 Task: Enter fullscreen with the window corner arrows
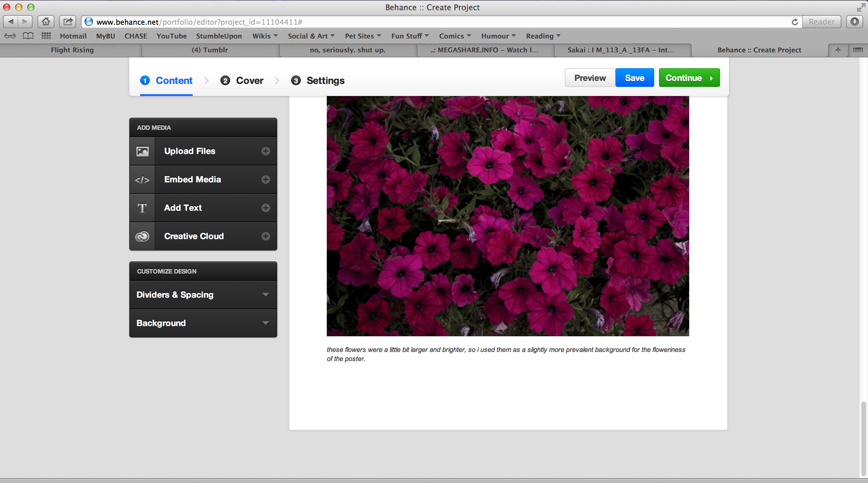point(861,7)
